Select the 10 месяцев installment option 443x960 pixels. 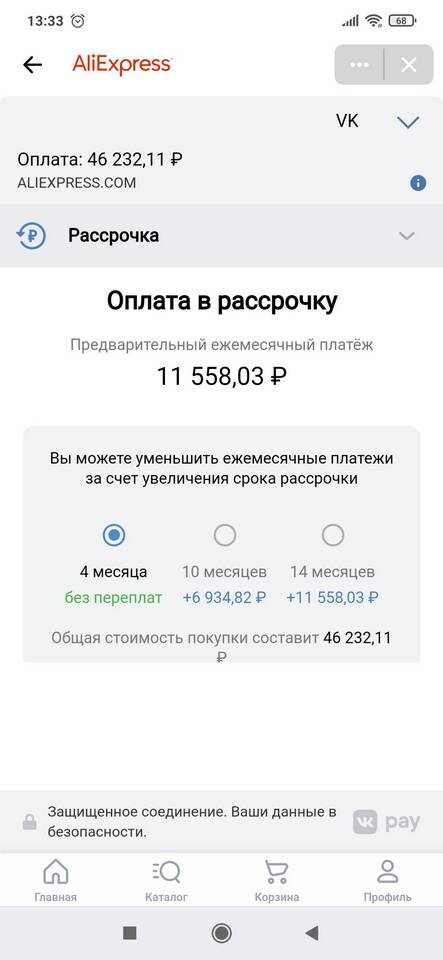(225, 536)
